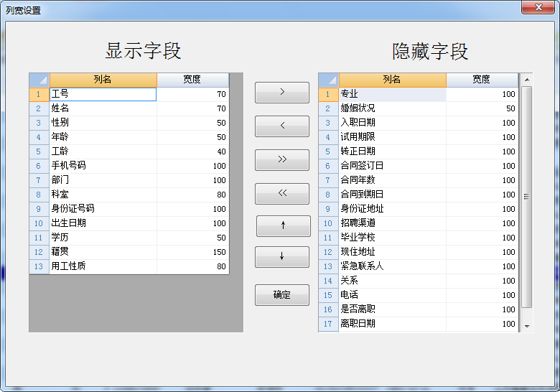Select 合同年数 in hidden fields
The image size is (560, 392).
pos(392,180)
